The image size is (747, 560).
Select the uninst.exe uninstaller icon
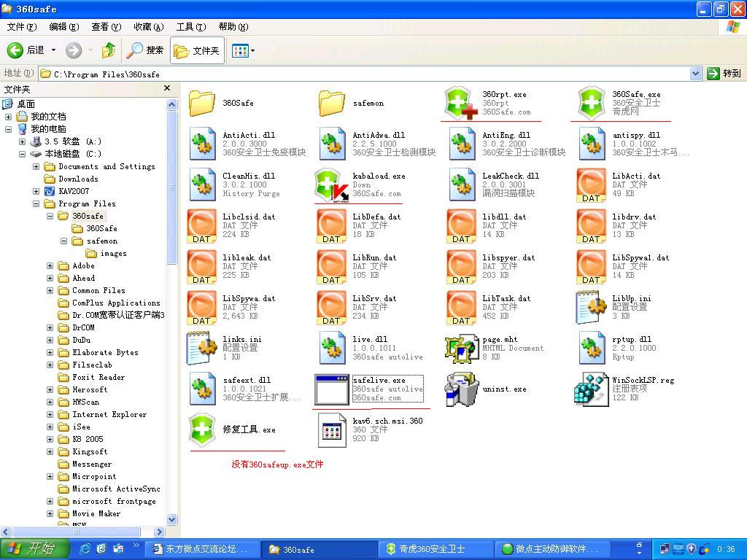pos(461,389)
